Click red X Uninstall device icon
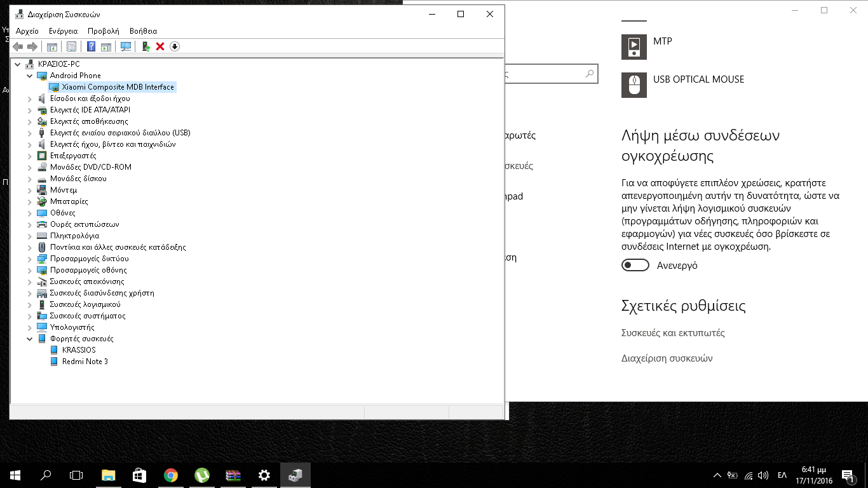The image size is (868, 488). [x=160, y=46]
